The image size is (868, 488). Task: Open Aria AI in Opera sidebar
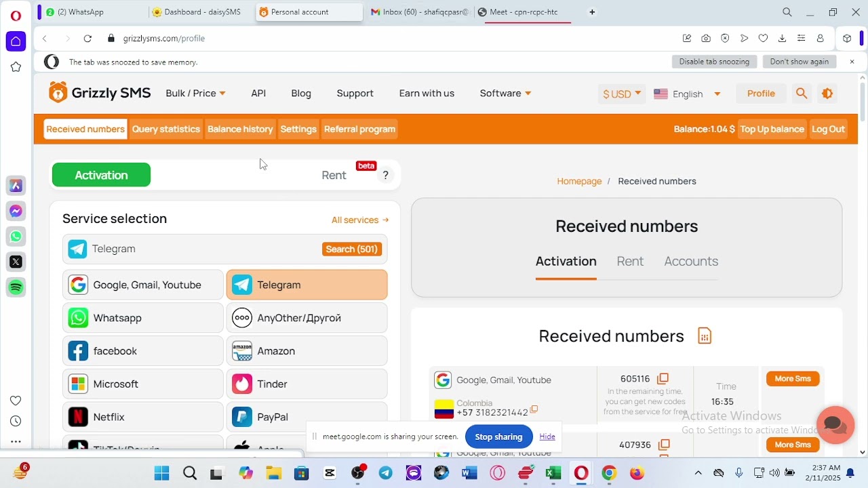pos(16,186)
